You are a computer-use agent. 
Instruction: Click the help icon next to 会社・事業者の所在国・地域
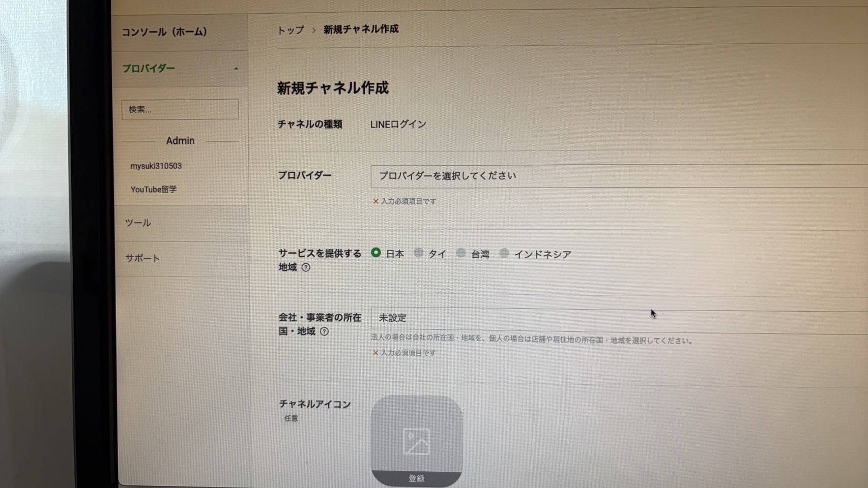click(324, 331)
